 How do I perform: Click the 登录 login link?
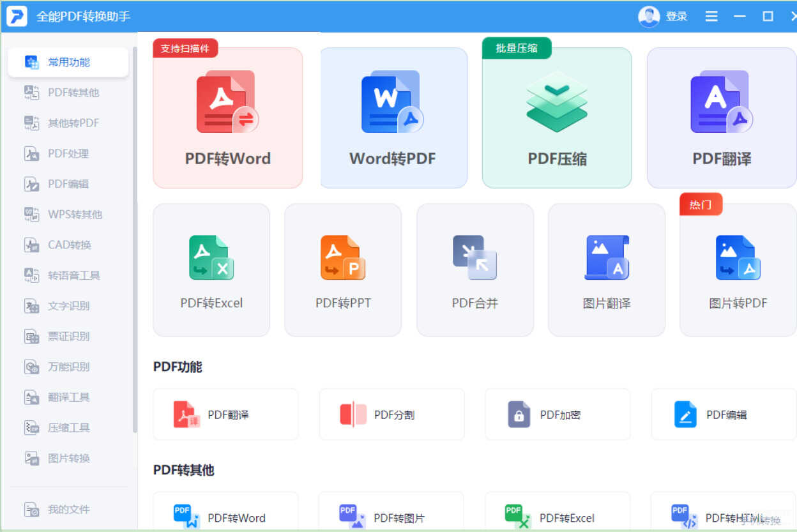[676, 17]
